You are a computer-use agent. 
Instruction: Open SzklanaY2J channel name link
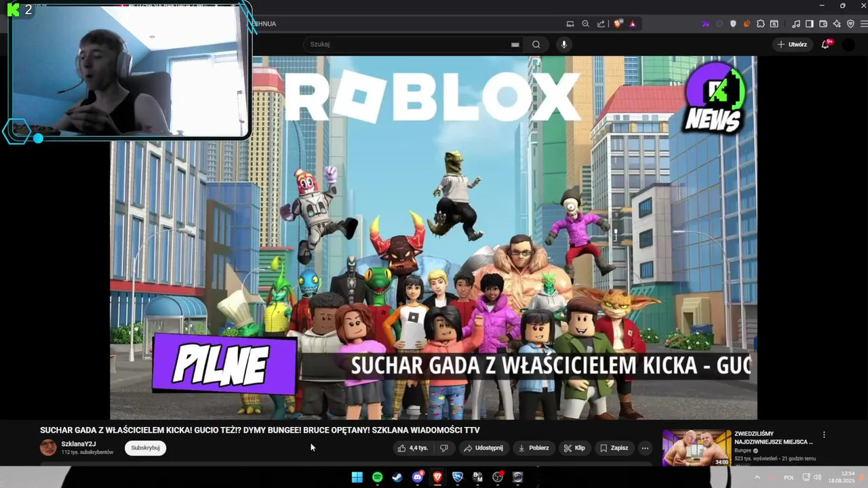point(79,444)
